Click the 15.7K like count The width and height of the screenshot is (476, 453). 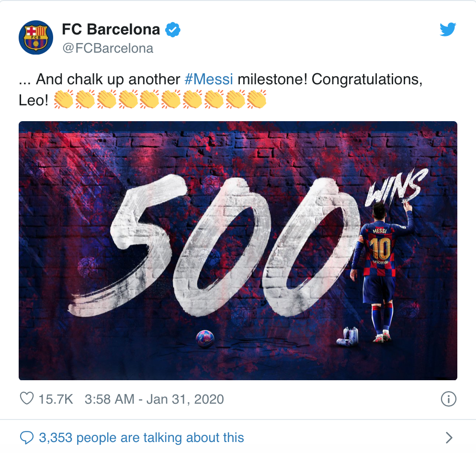tap(56, 399)
